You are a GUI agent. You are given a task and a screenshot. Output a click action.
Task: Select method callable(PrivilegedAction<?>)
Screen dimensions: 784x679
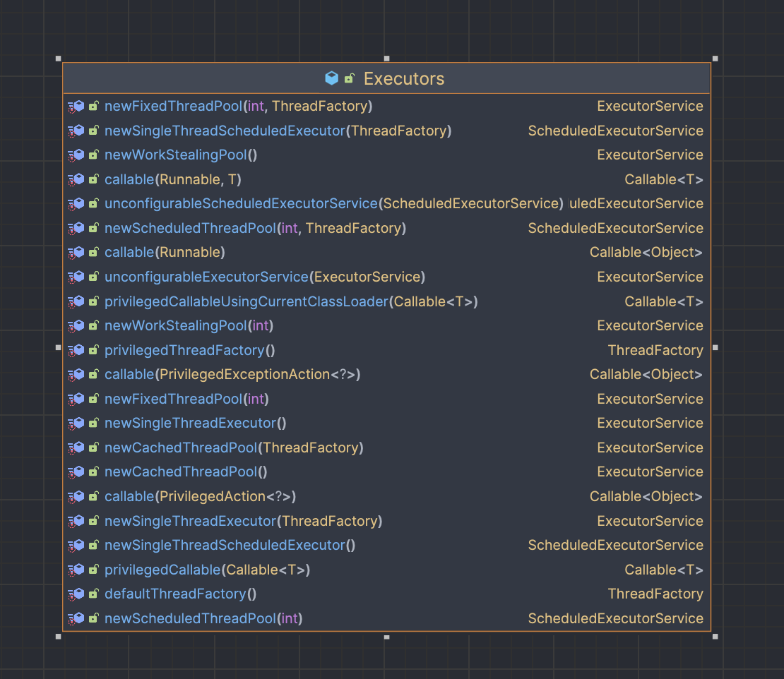[x=201, y=496]
